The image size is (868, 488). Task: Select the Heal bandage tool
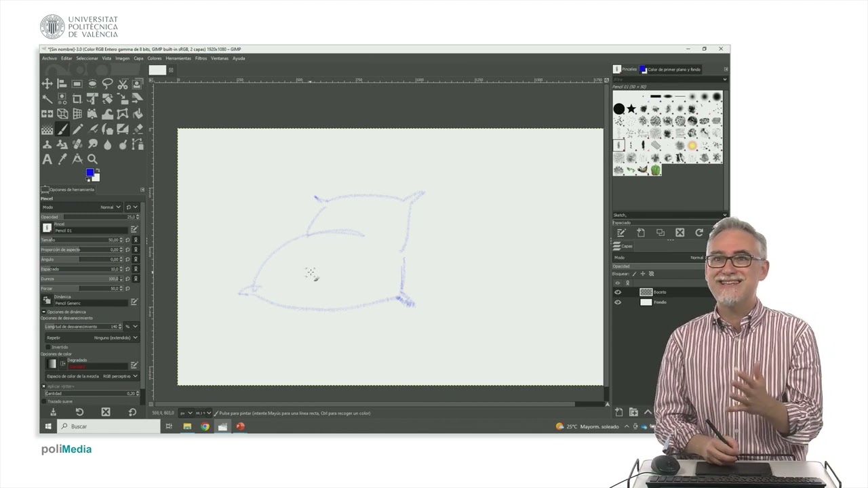[x=77, y=144]
